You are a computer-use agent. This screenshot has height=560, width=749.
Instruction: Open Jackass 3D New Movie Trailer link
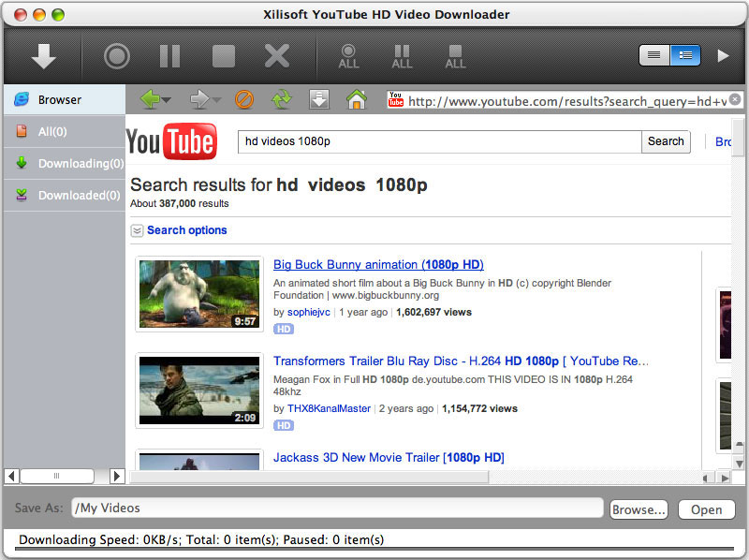point(389,457)
